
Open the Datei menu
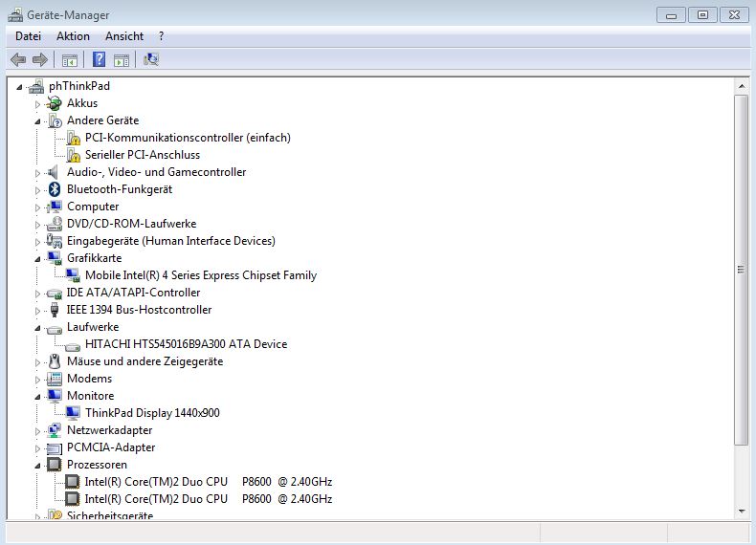(28, 36)
